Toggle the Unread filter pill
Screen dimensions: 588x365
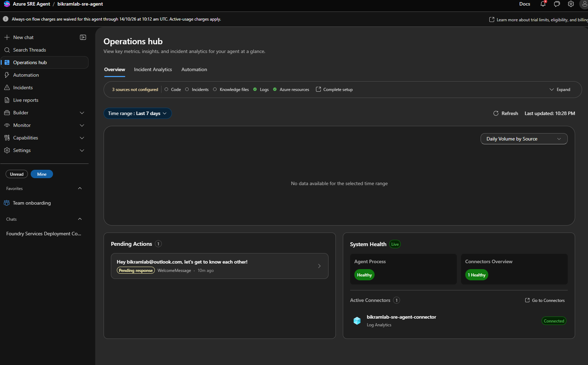click(x=17, y=174)
